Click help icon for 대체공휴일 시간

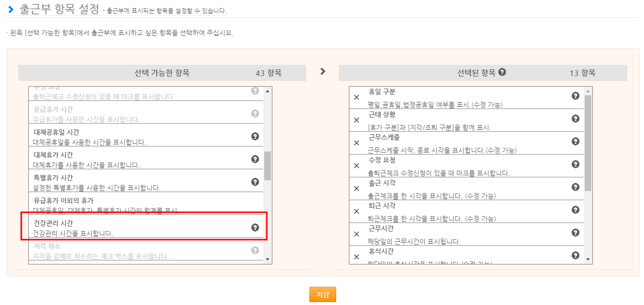[x=255, y=136]
